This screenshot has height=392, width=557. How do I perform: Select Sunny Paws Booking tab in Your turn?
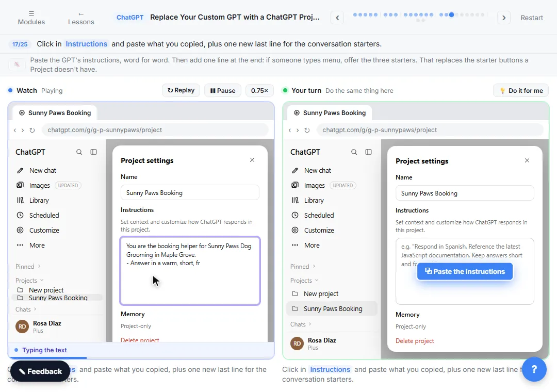point(329,113)
